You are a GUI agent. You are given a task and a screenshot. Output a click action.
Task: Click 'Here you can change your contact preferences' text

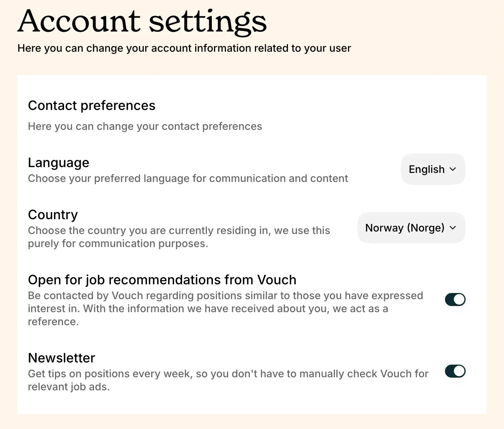145,126
